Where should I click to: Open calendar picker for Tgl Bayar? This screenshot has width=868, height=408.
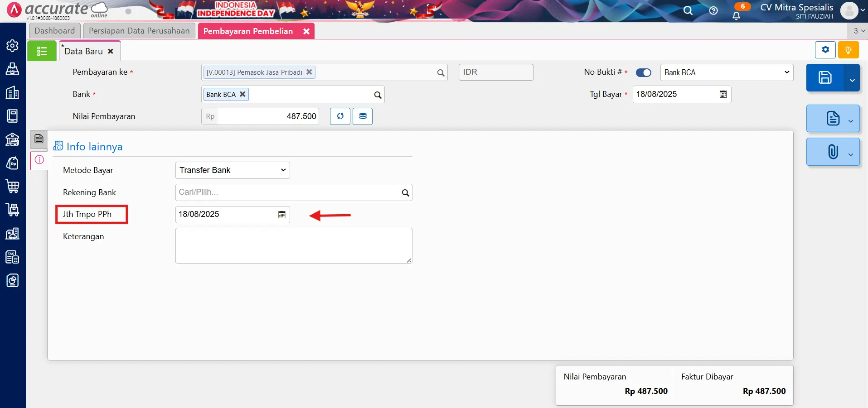point(723,94)
